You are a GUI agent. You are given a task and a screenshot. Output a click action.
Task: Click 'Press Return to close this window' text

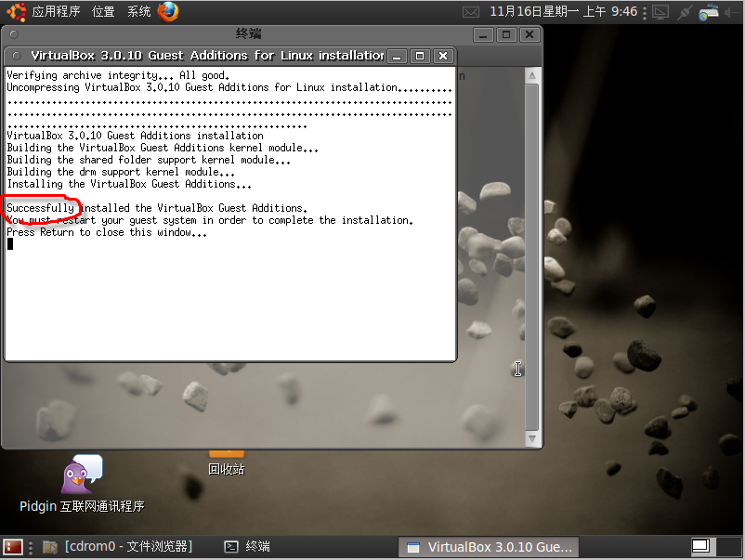click(107, 232)
